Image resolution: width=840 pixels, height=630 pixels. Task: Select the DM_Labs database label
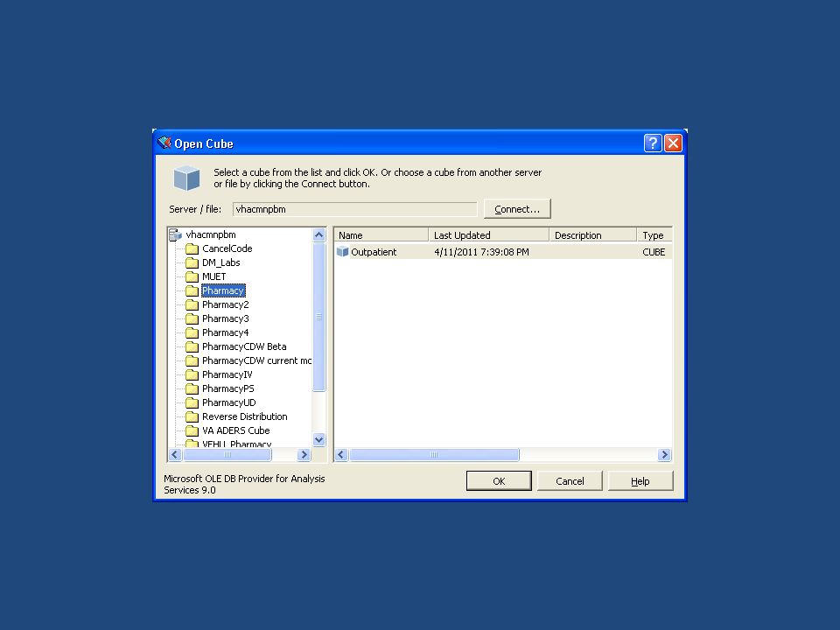[220, 262]
